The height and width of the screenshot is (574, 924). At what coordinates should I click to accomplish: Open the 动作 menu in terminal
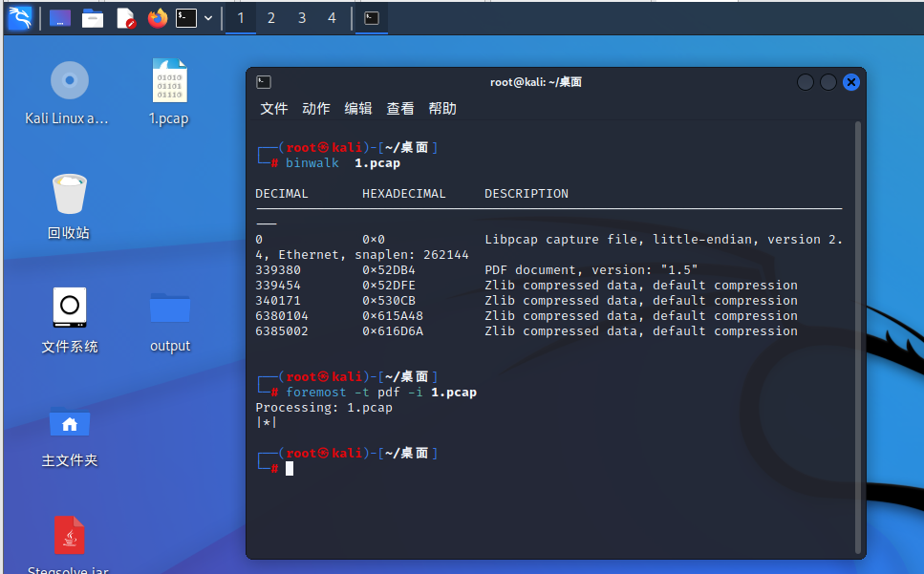316,108
